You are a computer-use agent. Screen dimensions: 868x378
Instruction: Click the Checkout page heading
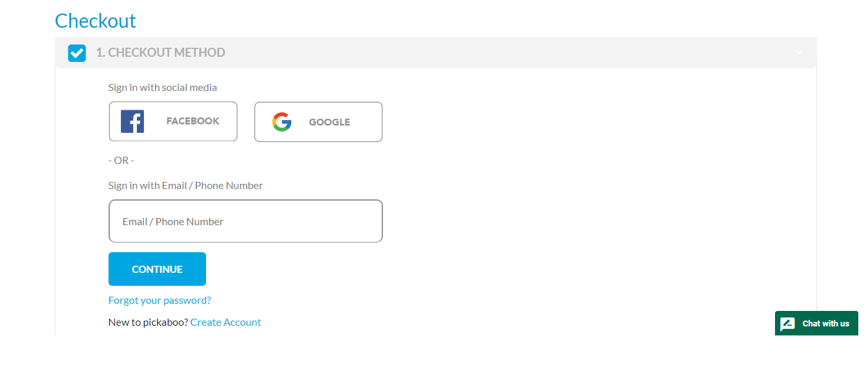96,21
